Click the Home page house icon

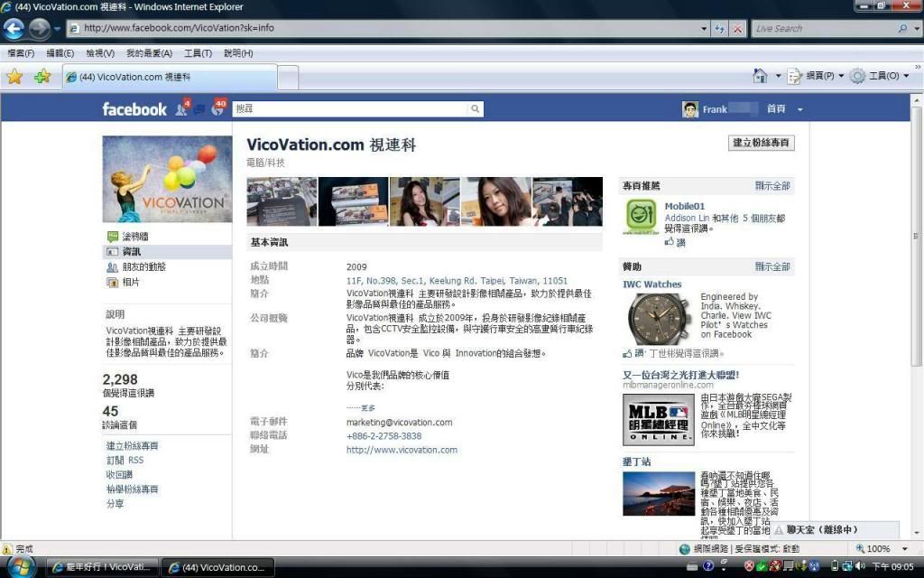click(760, 76)
